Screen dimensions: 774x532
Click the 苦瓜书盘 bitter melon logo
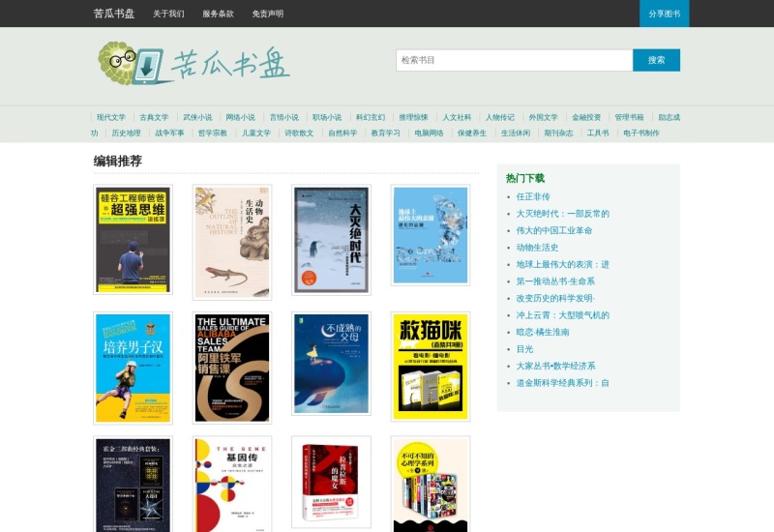(193, 63)
